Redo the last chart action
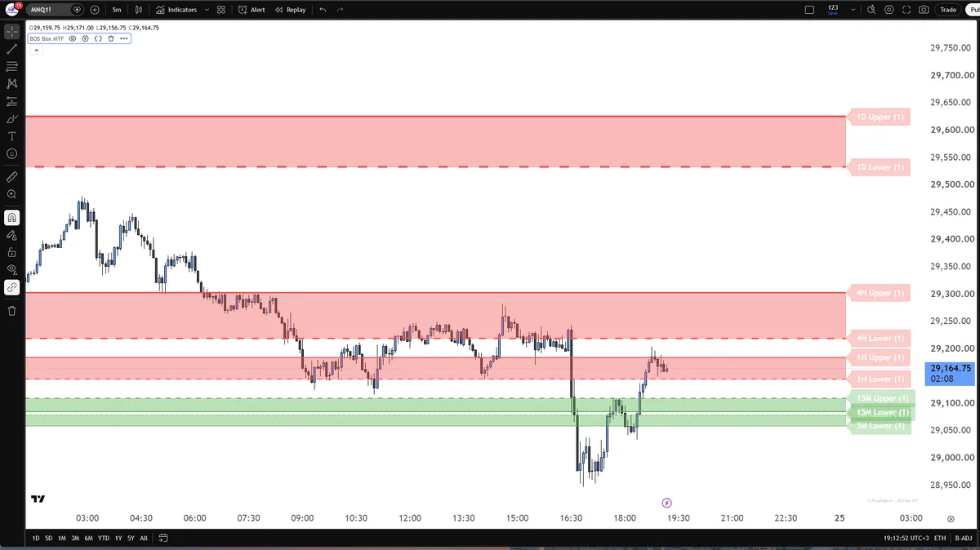 click(340, 10)
